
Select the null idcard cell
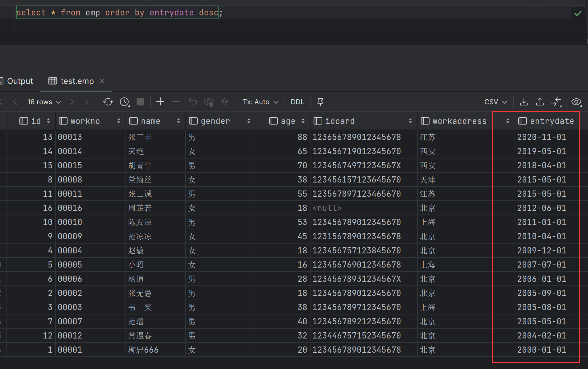[364, 208]
